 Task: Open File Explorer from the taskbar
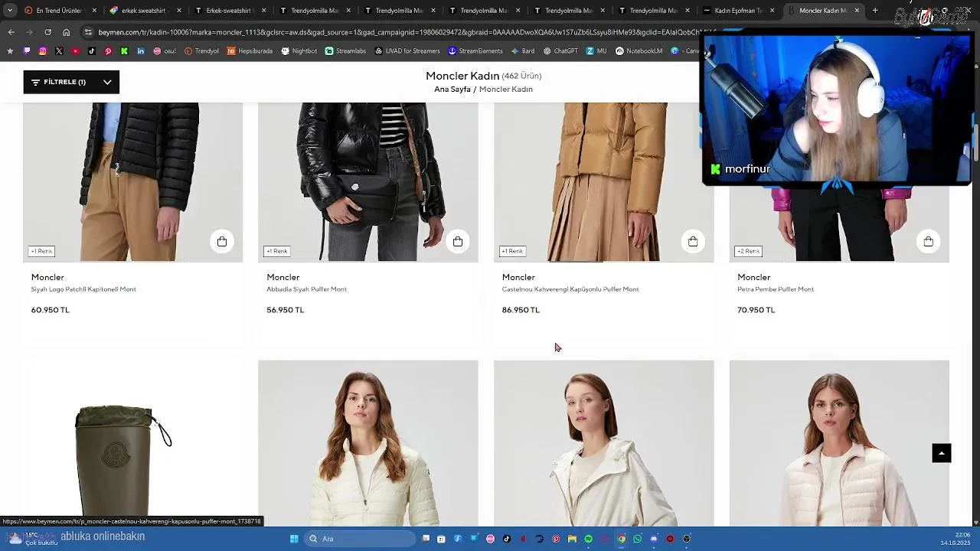[572, 539]
